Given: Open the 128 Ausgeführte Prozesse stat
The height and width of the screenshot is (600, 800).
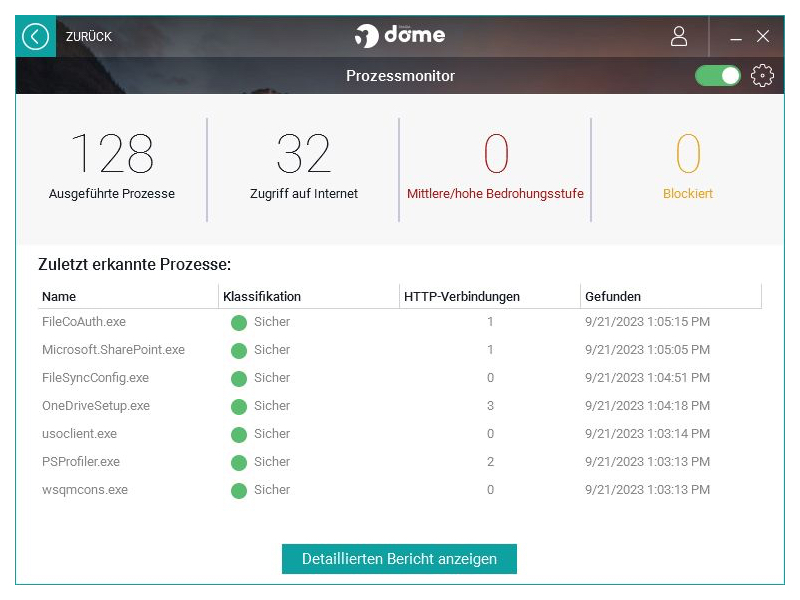Looking at the screenshot, I should (112, 166).
